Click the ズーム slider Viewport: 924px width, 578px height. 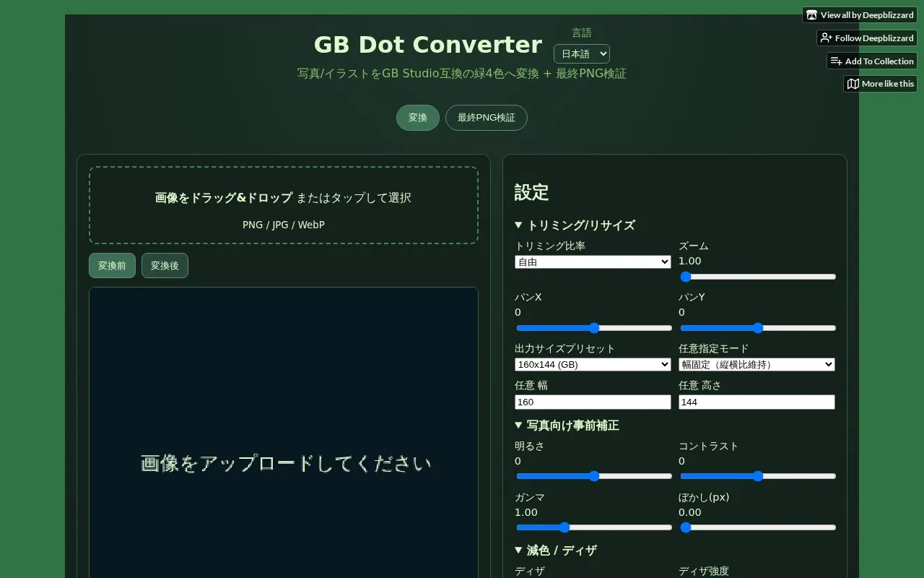pyautogui.click(x=758, y=277)
